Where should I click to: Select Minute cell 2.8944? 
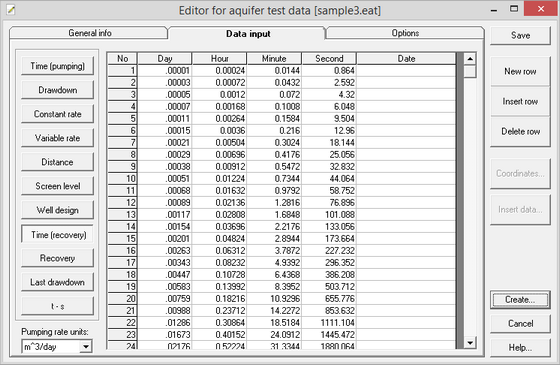(274, 239)
